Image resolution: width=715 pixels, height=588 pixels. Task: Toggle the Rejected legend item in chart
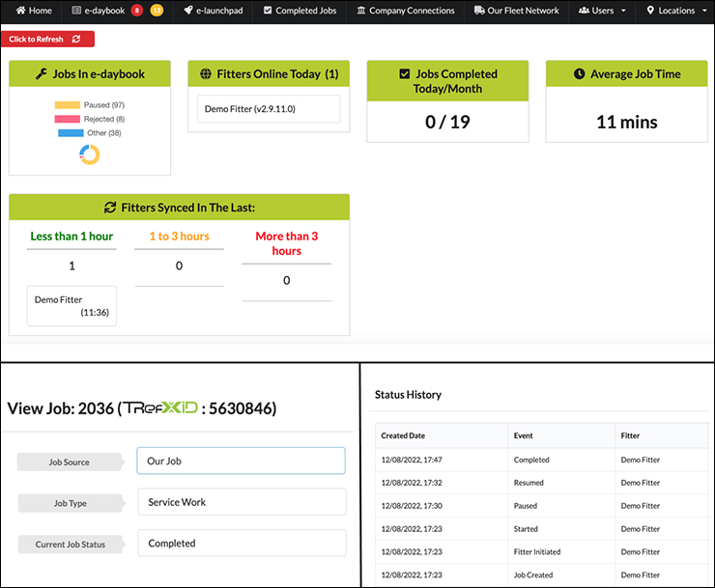coord(90,119)
